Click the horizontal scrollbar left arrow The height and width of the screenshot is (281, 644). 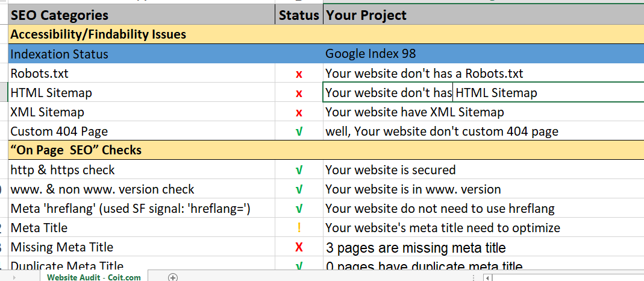click(x=489, y=277)
